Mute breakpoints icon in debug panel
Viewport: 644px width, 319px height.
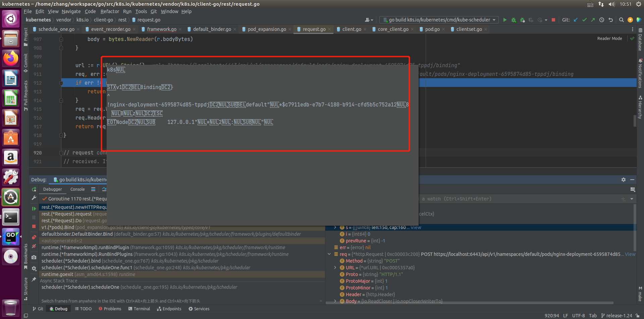(34, 246)
